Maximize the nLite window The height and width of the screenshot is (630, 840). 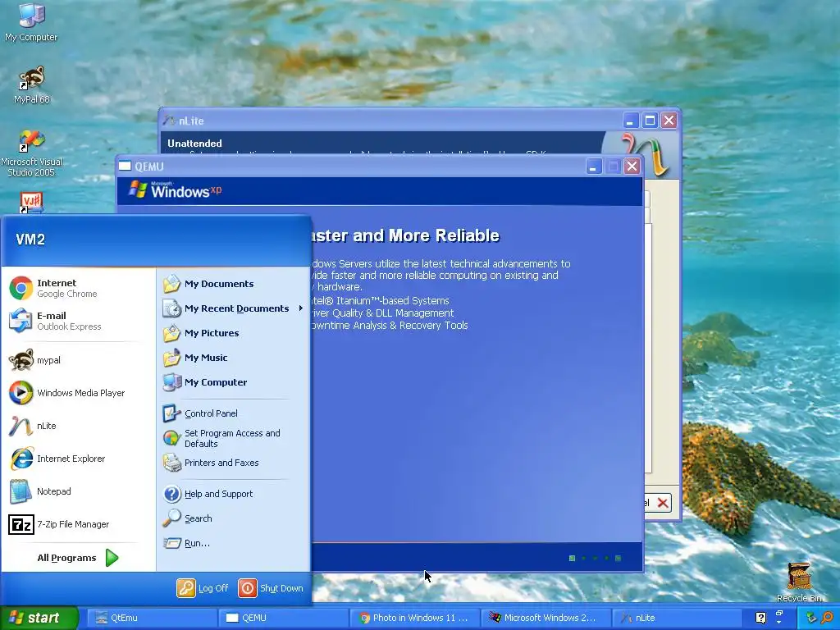650,121
